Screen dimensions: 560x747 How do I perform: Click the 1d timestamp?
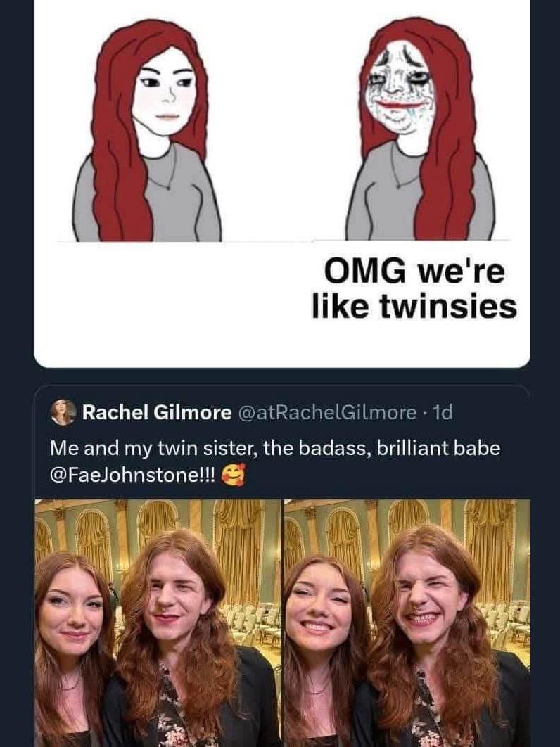(443, 412)
